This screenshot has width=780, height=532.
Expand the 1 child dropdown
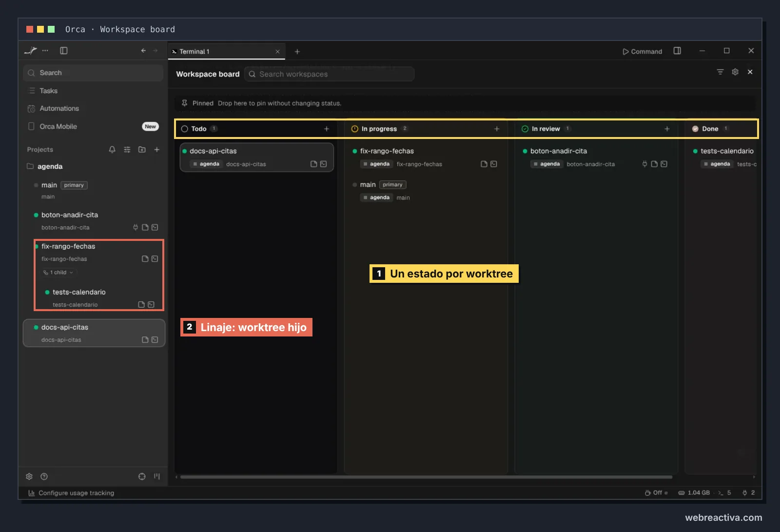point(58,273)
